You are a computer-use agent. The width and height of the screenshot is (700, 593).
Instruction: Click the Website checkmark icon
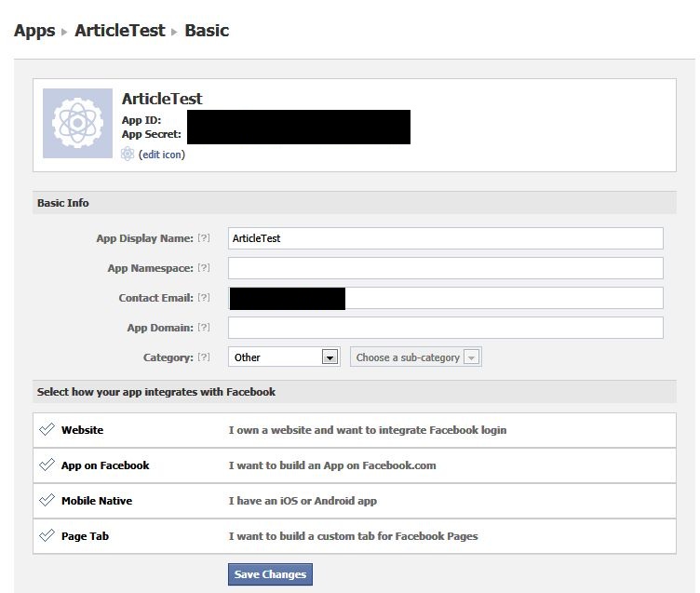[x=47, y=429]
